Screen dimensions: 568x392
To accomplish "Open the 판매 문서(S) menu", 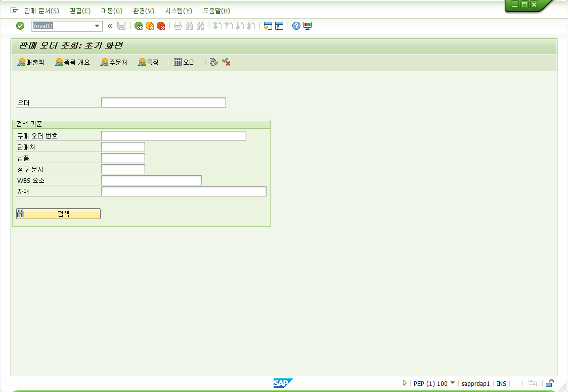I will coord(41,11).
